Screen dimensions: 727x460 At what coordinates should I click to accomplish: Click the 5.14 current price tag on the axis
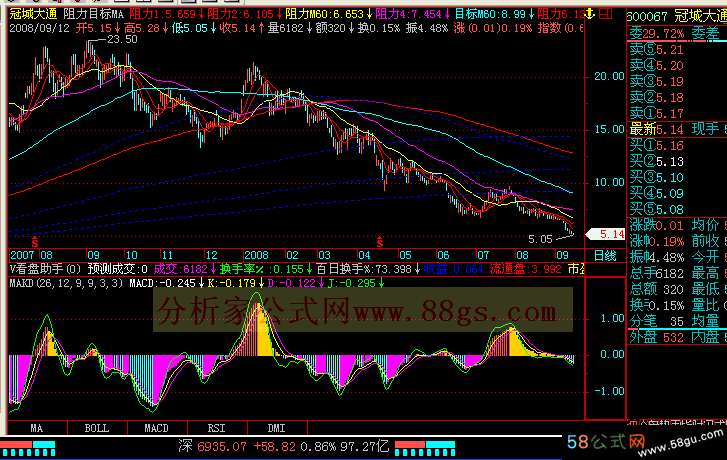(x=606, y=234)
